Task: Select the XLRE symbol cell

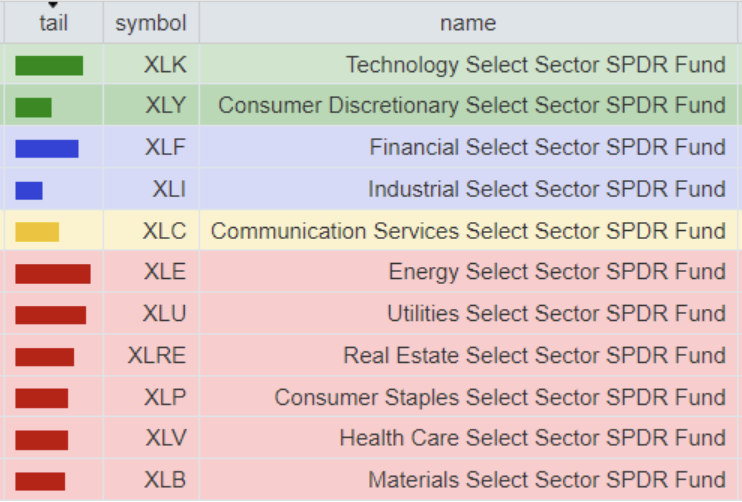Action: pos(157,356)
